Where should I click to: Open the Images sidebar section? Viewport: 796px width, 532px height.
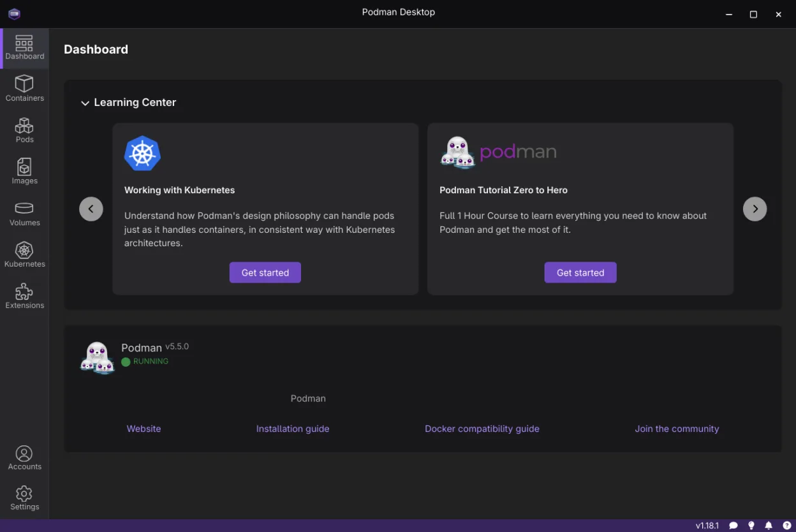[25, 172]
